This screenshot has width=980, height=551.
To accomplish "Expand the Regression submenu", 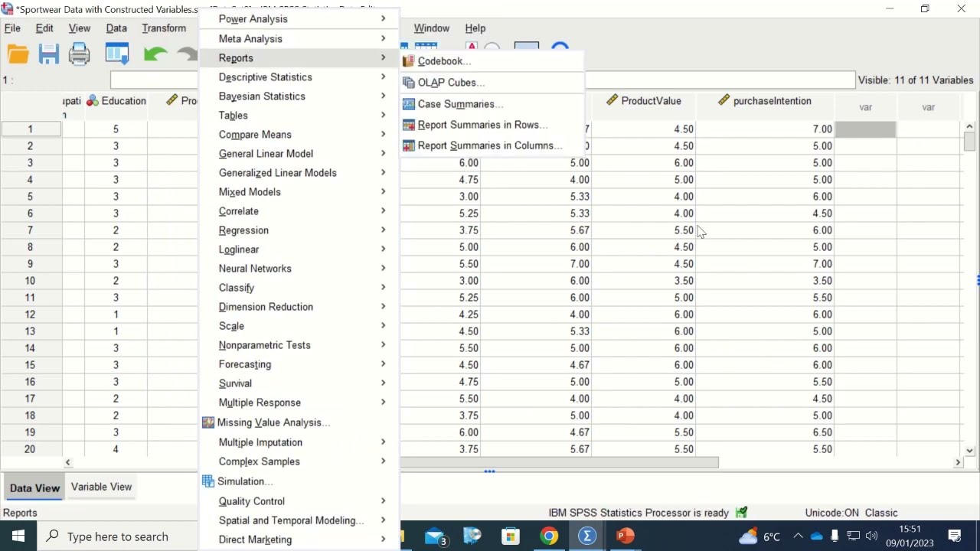I will click(299, 230).
